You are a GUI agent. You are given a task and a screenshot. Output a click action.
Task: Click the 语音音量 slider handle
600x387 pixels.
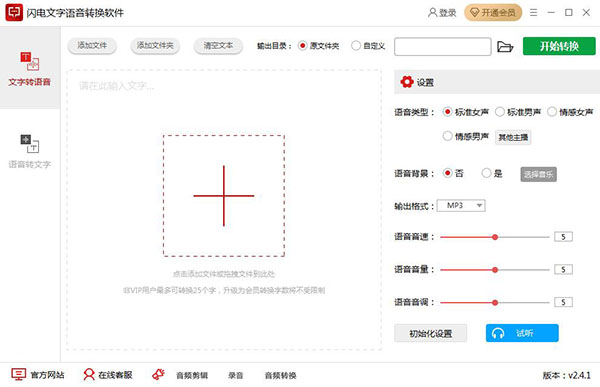495,270
